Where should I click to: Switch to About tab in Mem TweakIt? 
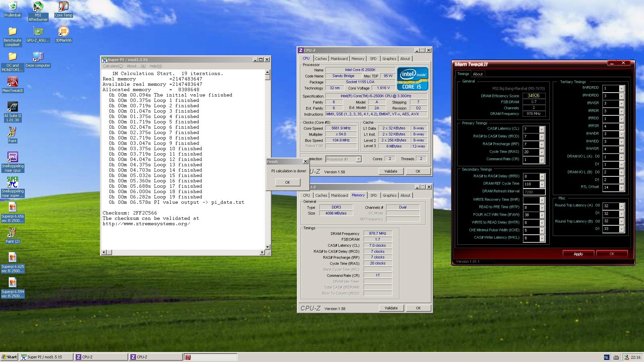478,74
